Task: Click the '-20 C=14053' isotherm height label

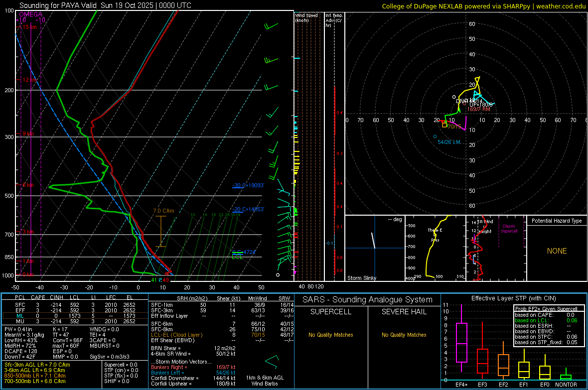Action: point(248,209)
